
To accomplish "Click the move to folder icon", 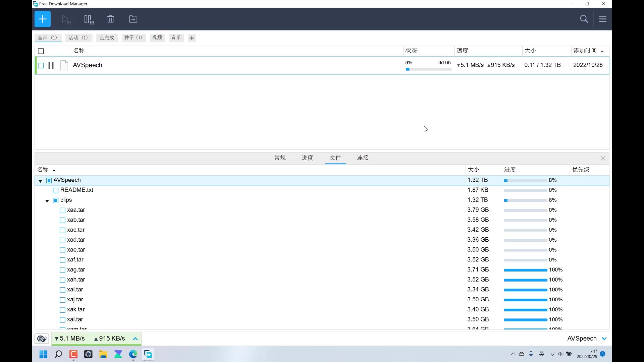I will click(x=133, y=19).
